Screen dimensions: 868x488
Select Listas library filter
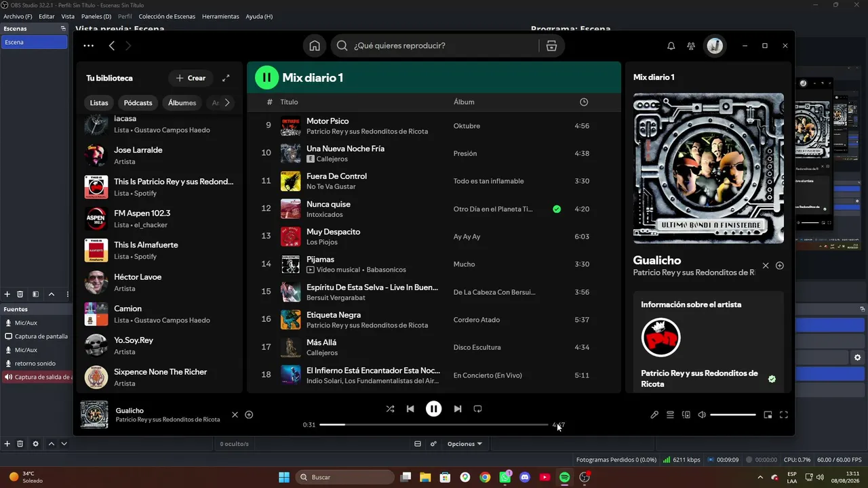[99, 103]
